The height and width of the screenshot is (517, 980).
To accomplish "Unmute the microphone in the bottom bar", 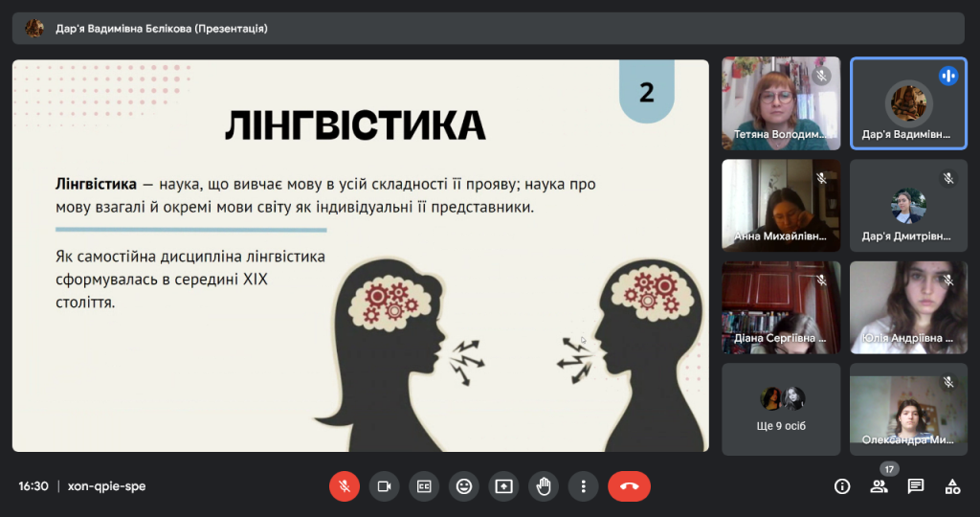I will [x=345, y=486].
